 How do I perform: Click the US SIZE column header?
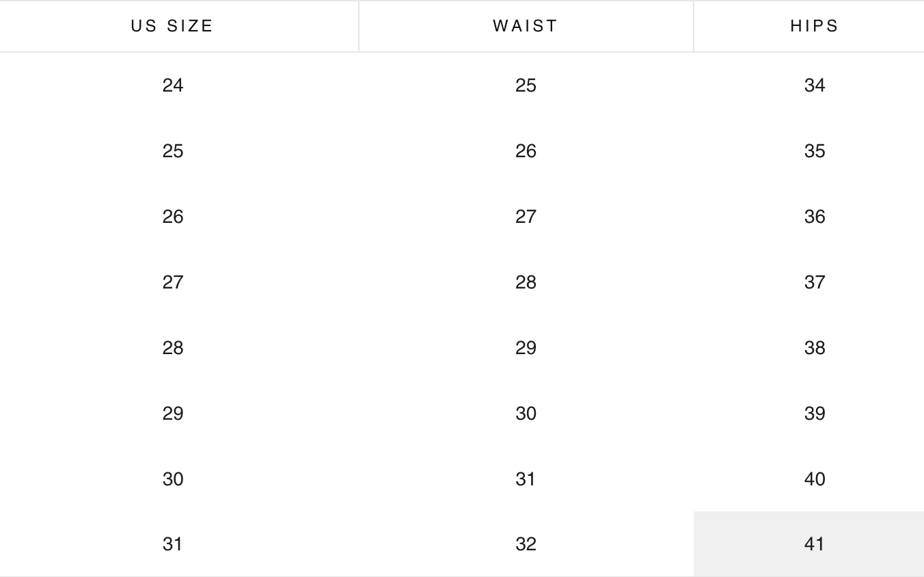click(172, 26)
